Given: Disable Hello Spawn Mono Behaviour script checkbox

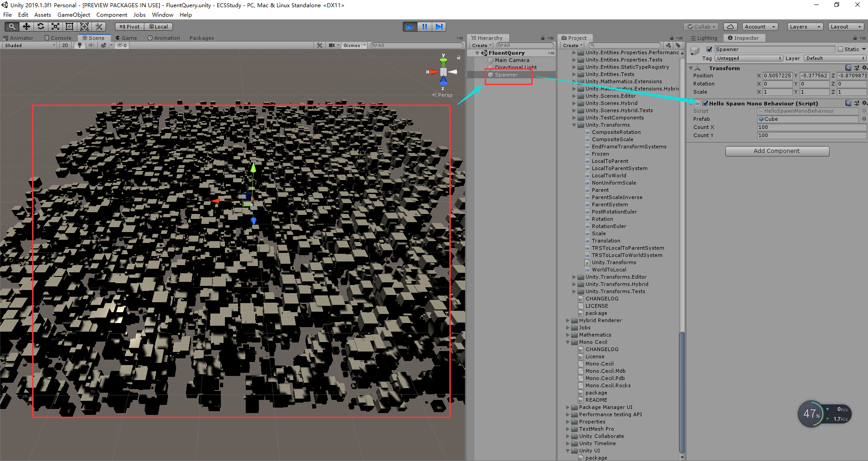Looking at the screenshot, I should [x=705, y=103].
